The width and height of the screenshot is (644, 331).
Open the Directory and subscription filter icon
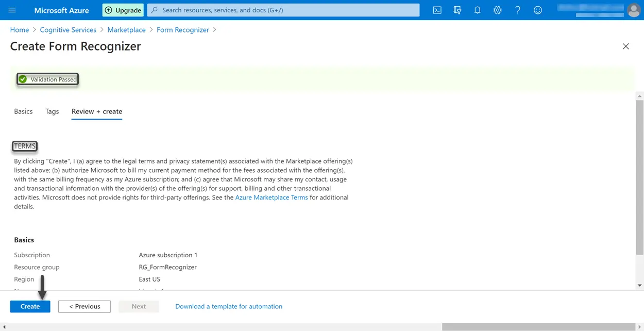tap(457, 10)
